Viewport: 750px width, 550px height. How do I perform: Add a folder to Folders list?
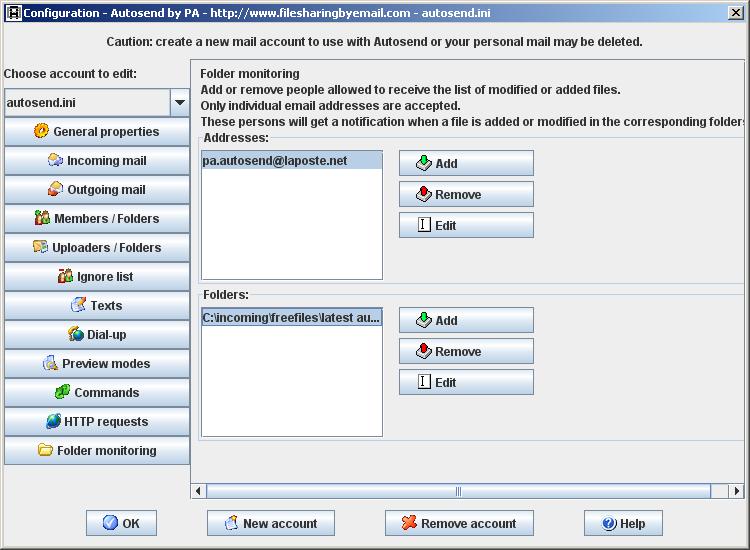tap(466, 320)
